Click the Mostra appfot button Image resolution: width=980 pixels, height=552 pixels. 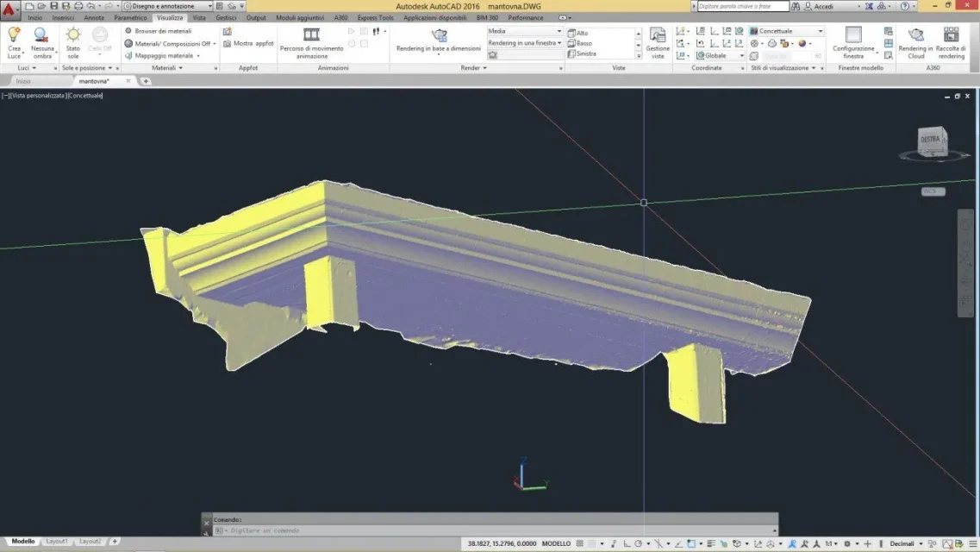tap(249, 44)
